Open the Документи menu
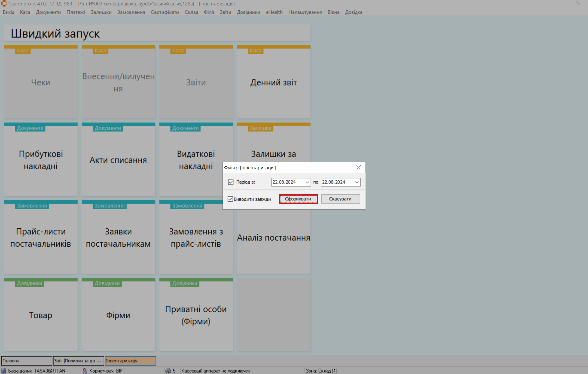The width and height of the screenshot is (588, 374). [x=48, y=12]
